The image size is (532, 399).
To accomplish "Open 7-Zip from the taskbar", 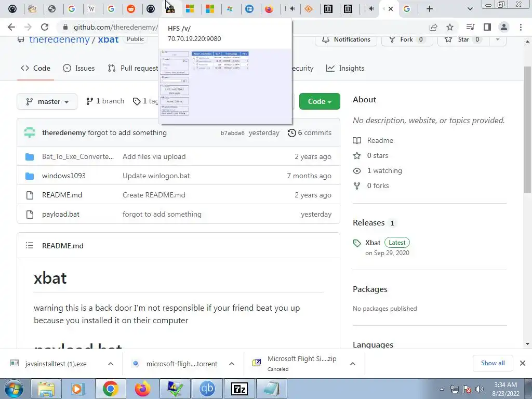I will (x=239, y=389).
